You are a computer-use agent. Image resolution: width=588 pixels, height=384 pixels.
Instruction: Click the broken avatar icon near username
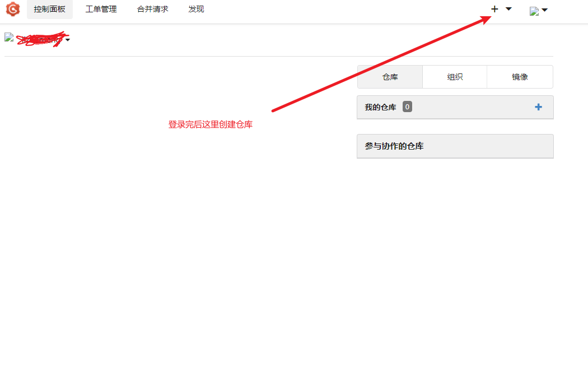8,38
